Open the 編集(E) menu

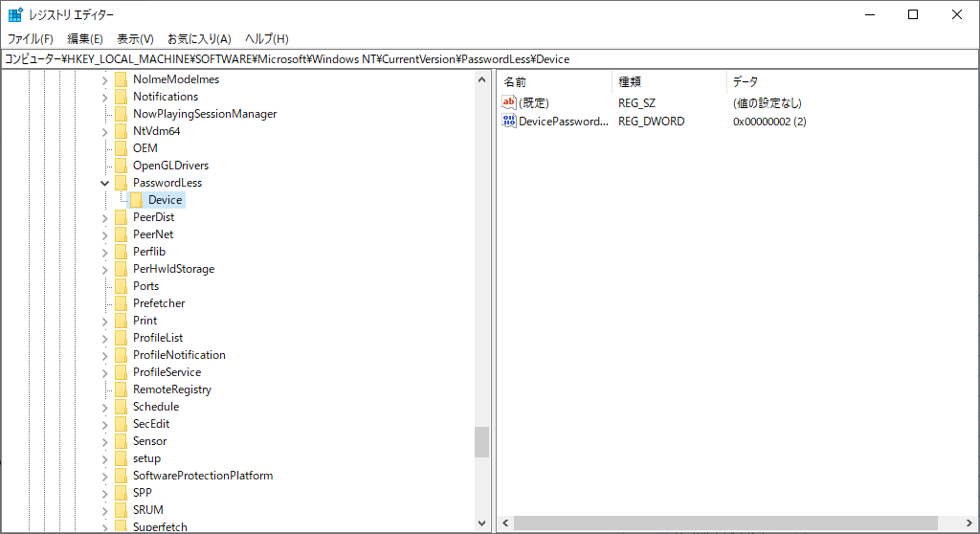(x=85, y=39)
